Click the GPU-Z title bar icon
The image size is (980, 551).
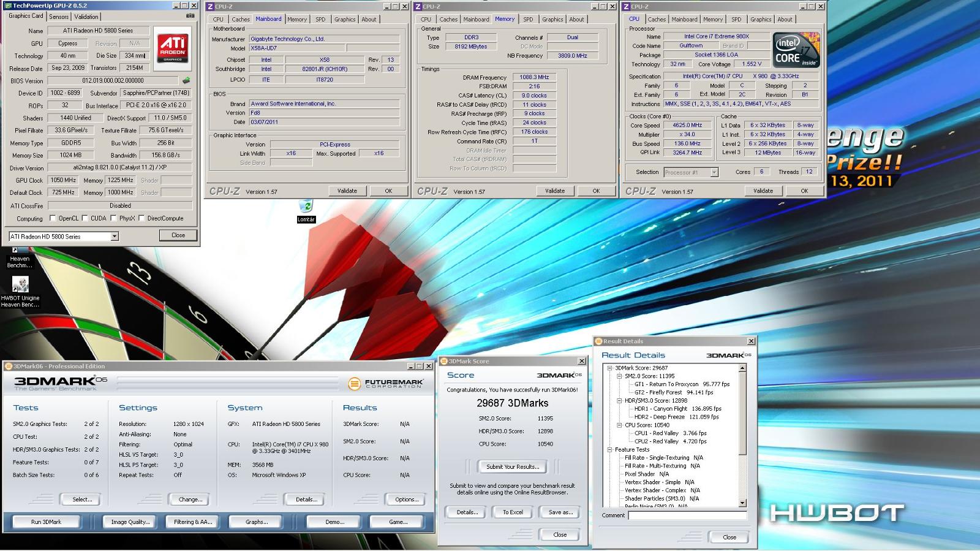pos(8,5)
